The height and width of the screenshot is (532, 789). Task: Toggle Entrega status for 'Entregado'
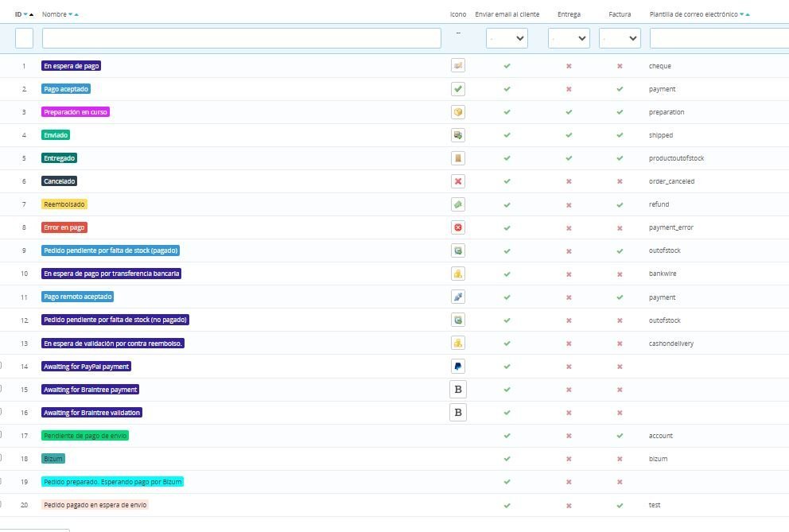(569, 158)
